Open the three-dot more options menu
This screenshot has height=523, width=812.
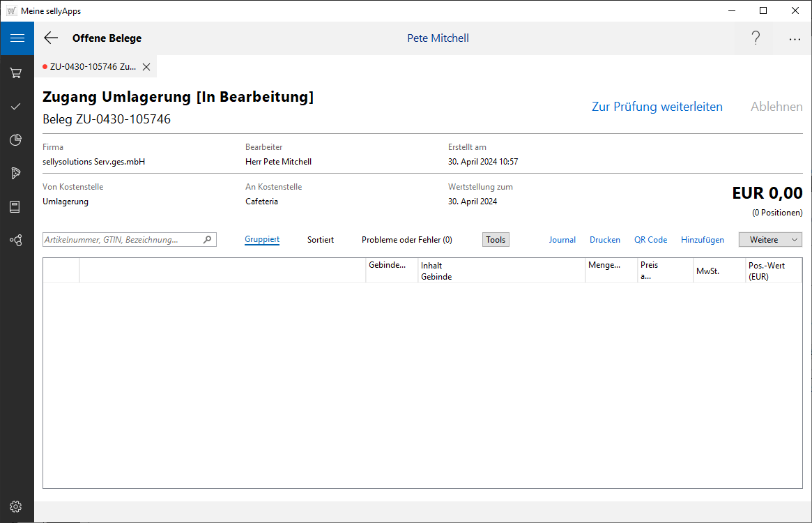click(x=795, y=39)
